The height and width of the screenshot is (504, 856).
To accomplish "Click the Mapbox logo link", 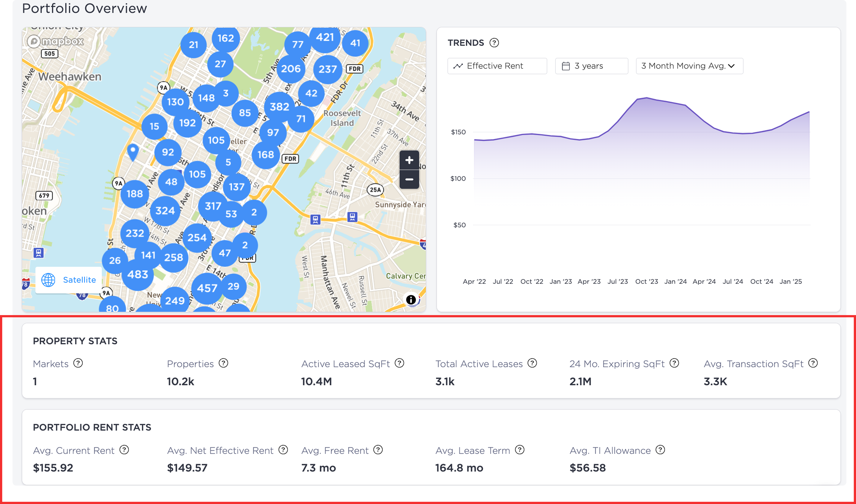I will 56,42.
